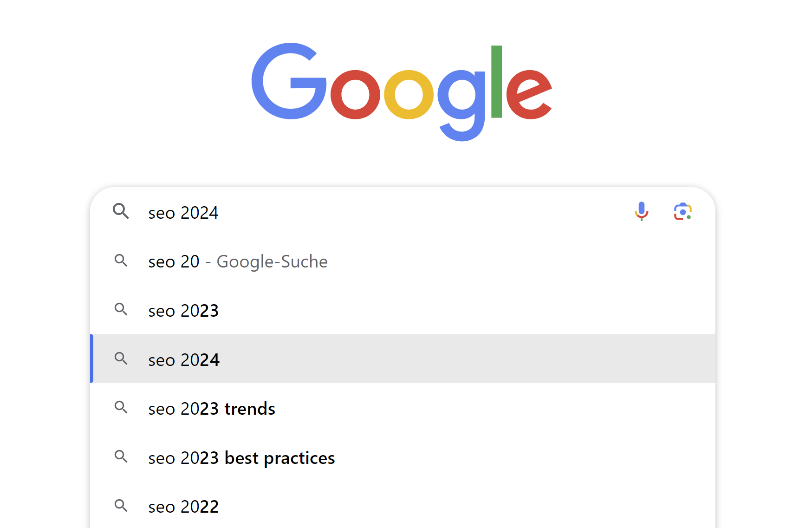
Task: Click the microphone voice search icon
Action: (642, 212)
